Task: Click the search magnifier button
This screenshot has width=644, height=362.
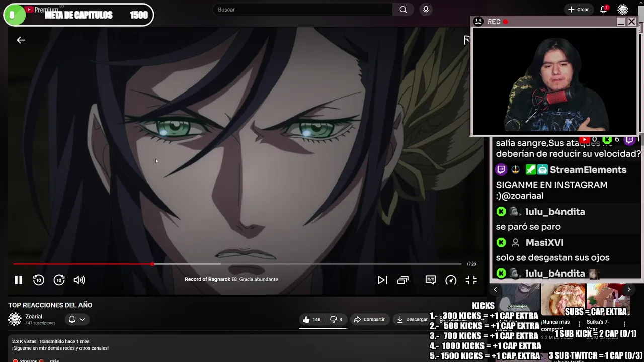Action: (403, 10)
